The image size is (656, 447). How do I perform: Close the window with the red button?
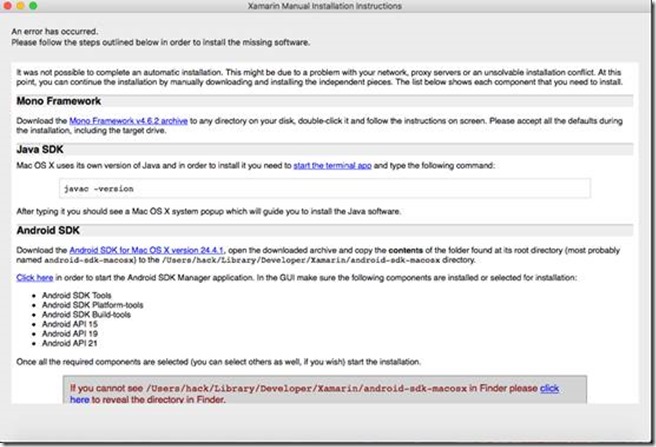8,6
